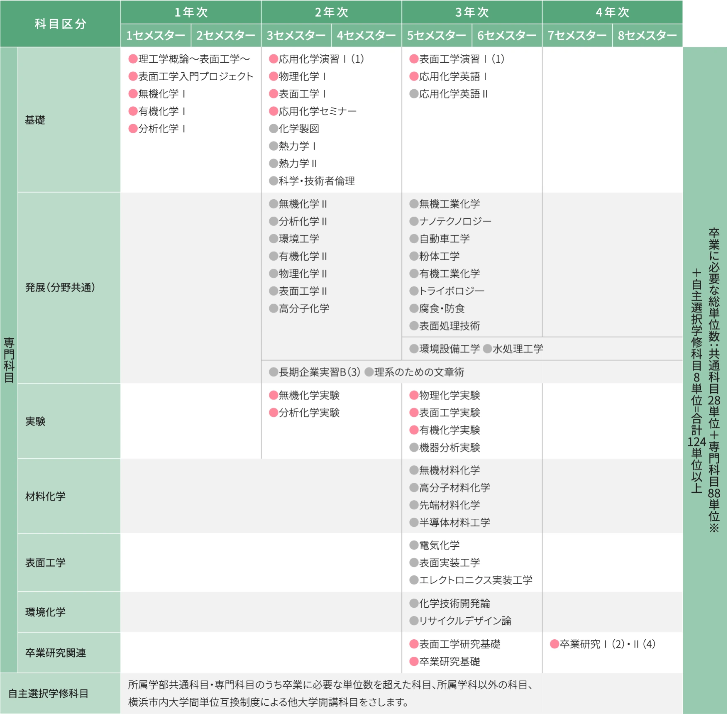Open the 表面工学入門プロジェクト course
This screenshot has width=728, height=714.
[x=195, y=76]
